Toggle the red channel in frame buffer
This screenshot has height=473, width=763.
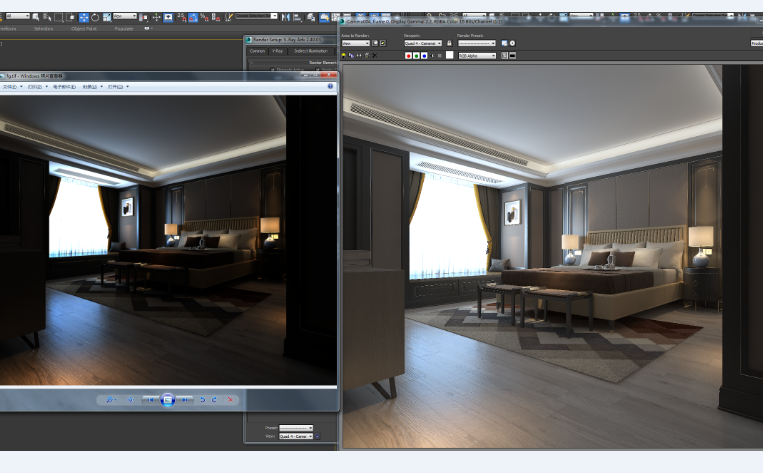coord(409,55)
